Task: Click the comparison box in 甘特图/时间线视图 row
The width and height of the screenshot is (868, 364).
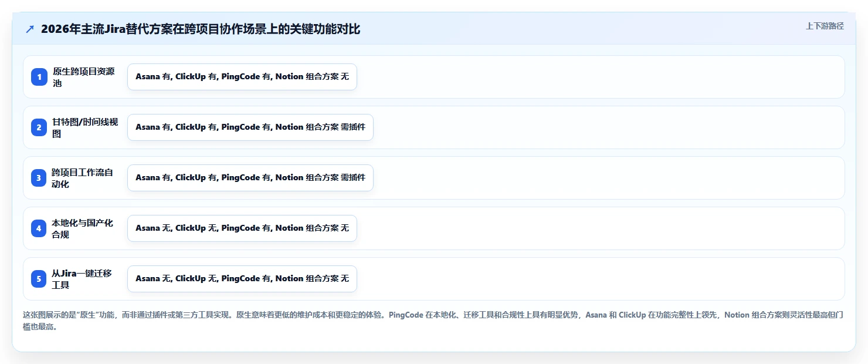Action: click(250, 127)
